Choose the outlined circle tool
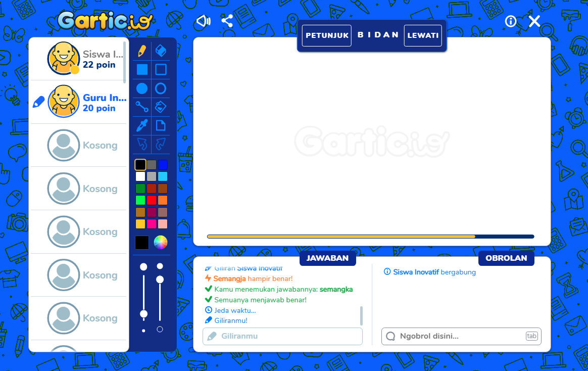Screen dimensions: 588x371 coord(161,88)
